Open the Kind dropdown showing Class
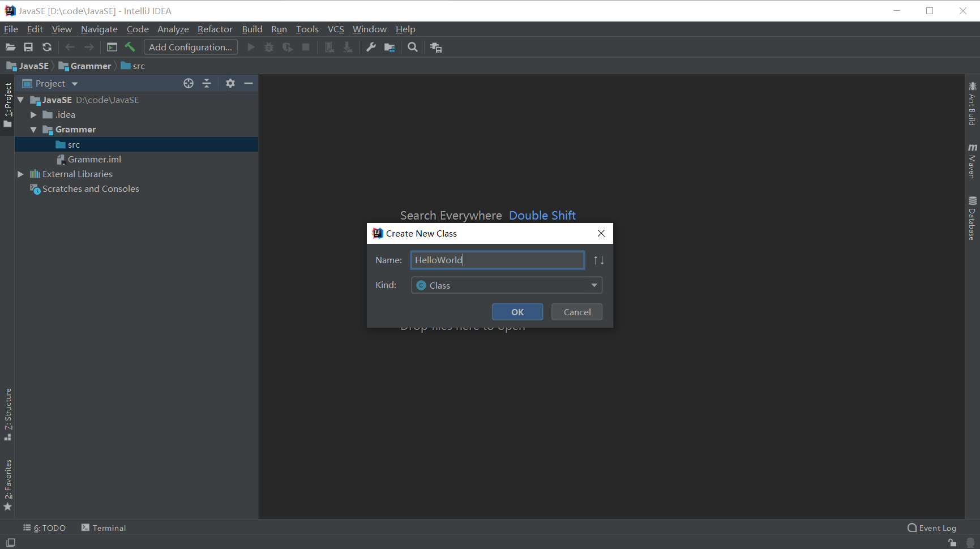980x549 pixels. [x=507, y=285]
